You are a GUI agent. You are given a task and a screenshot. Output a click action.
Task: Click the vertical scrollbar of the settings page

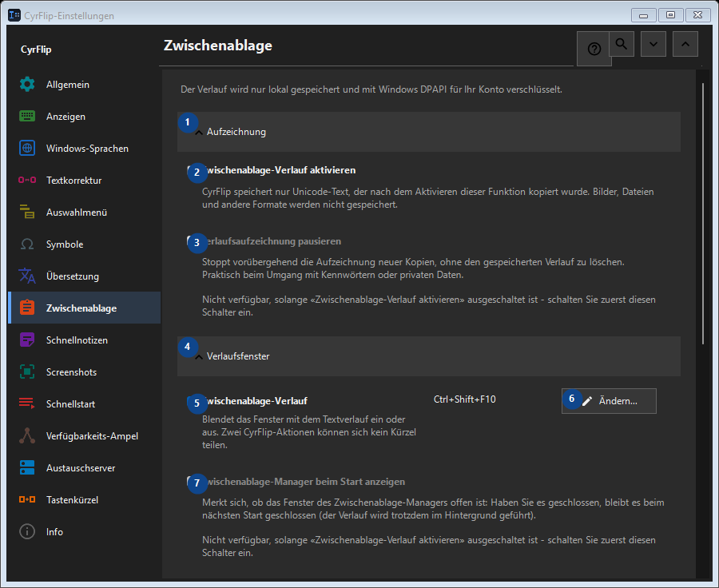coord(703,213)
